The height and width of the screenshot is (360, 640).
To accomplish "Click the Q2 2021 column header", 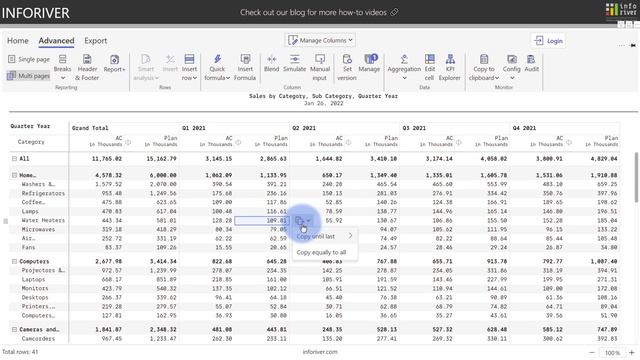I will [x=304, y=128].
